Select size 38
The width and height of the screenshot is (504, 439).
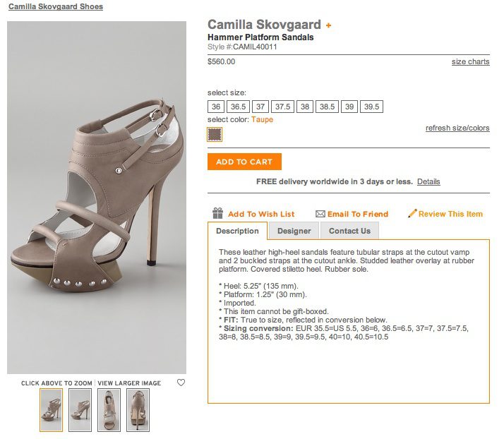[305, 107]
